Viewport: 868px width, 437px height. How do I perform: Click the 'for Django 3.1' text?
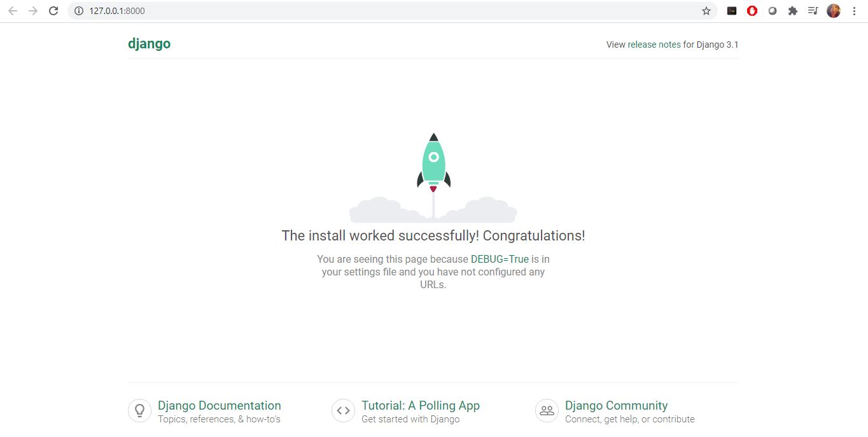(711, 45)
